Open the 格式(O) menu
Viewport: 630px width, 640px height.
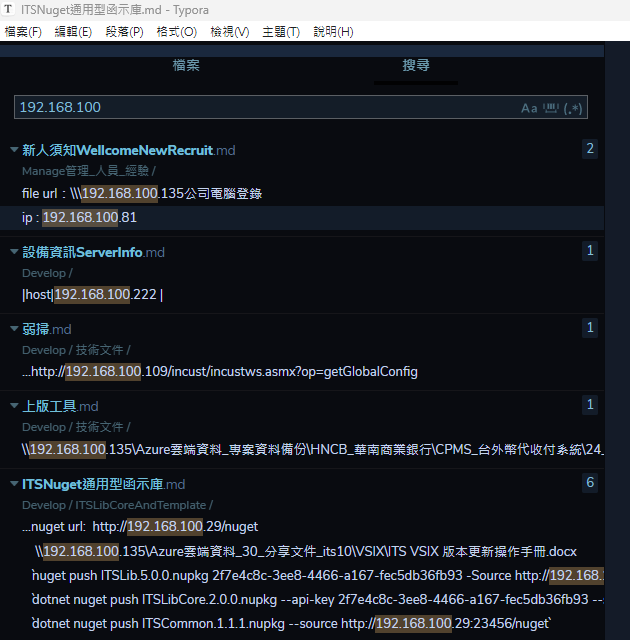177,32
